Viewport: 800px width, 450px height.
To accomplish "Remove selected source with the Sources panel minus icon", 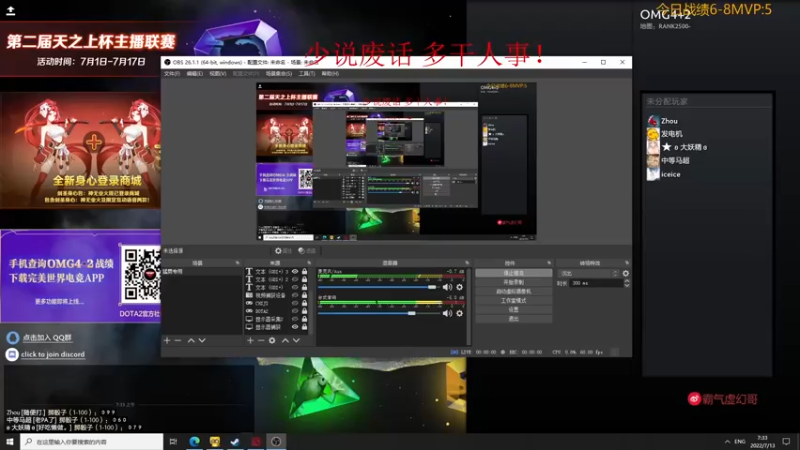I will coord(261,340).
